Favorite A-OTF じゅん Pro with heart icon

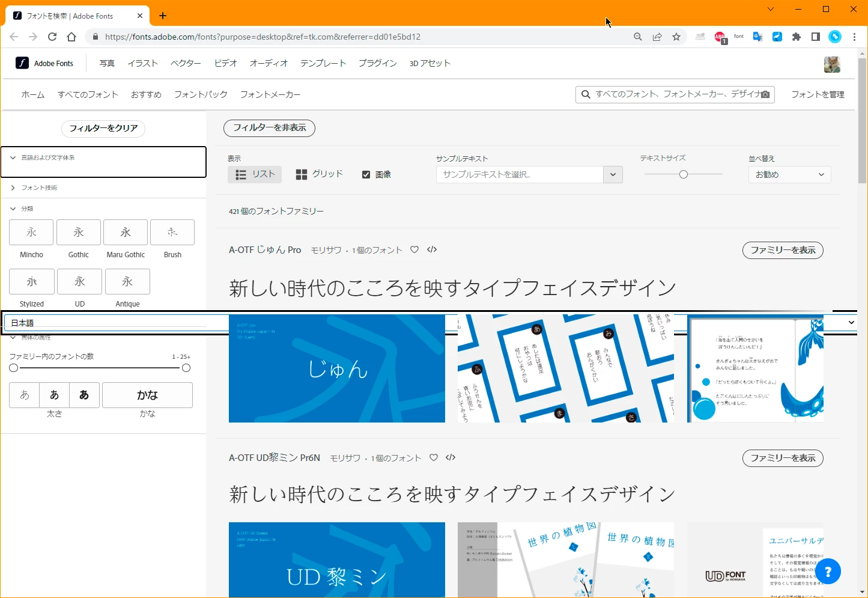(x=414, y=249)
